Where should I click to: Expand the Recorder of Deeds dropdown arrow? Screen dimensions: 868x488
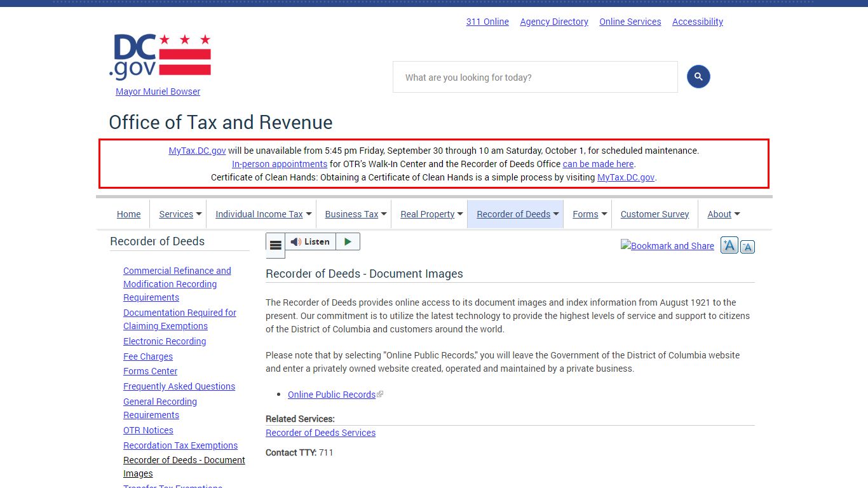pyautogui.click(x=556, y=214)
